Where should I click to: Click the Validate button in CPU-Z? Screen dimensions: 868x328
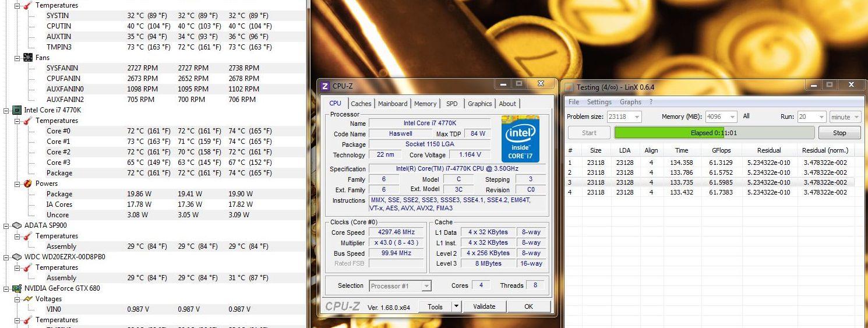coord(484,306)
